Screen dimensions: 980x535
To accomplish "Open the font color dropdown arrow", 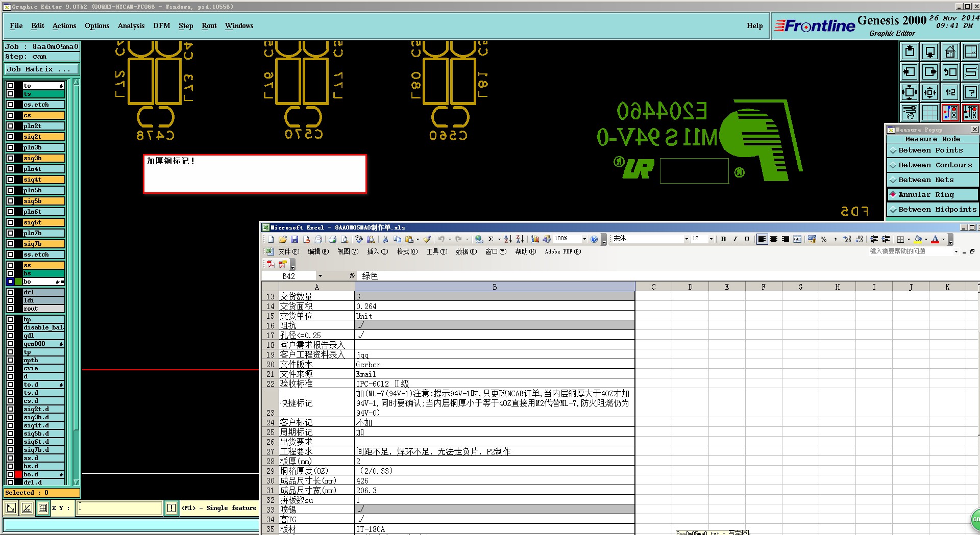I will point(943,239).
